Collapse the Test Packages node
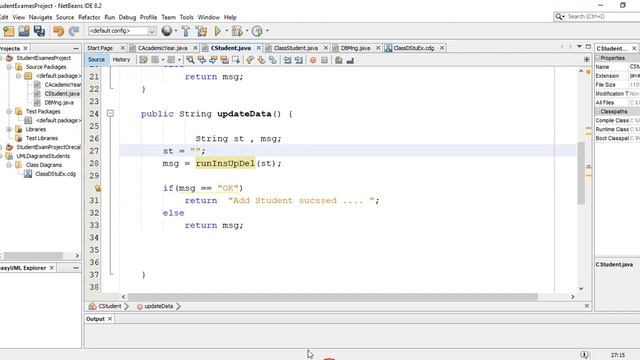The image size is (640, 360). (9, 111)
